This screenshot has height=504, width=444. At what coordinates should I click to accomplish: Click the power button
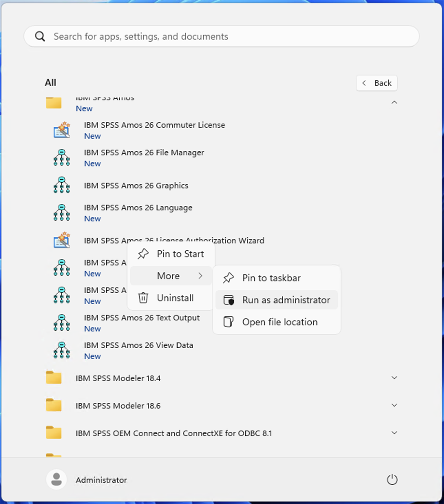tap(392, 479)
